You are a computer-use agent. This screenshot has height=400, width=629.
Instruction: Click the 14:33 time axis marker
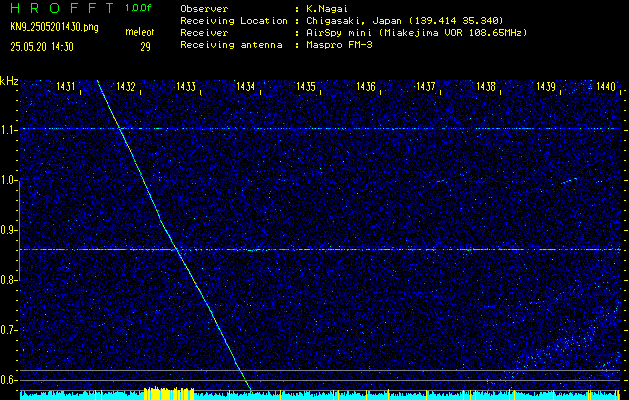tap(186, 86)
